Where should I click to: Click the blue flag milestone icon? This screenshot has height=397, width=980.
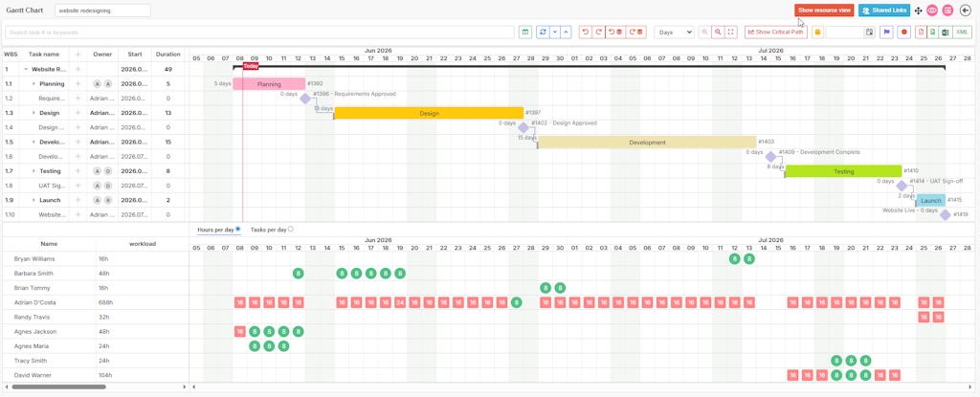point(886,32)
